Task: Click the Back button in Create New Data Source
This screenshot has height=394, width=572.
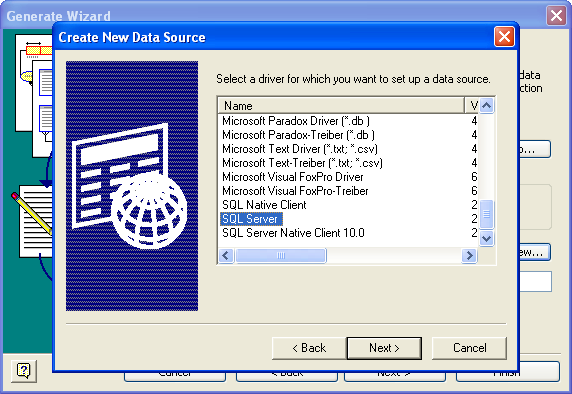Action: [309, 348]
